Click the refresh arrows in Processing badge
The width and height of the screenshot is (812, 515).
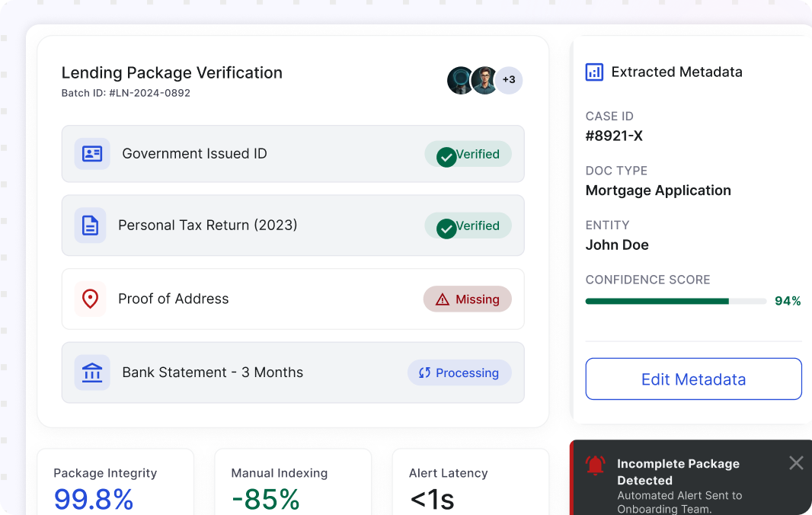coord(424,373)
